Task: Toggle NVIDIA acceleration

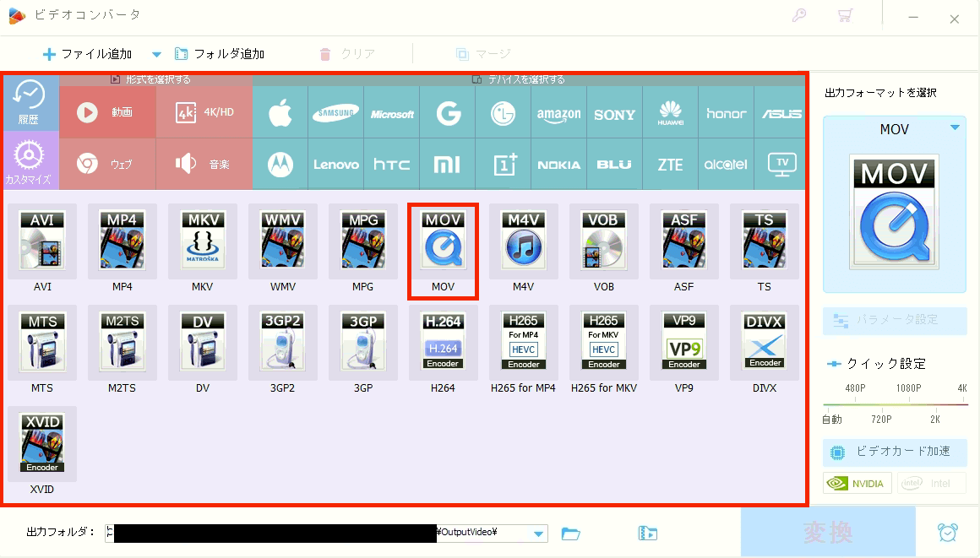Action: 857,483
